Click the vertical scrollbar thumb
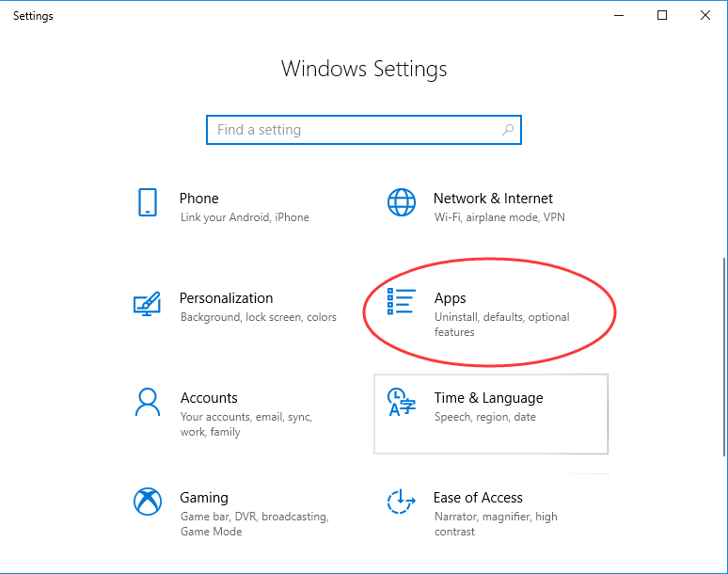The image size is (728, 574). tap(724, 358)
